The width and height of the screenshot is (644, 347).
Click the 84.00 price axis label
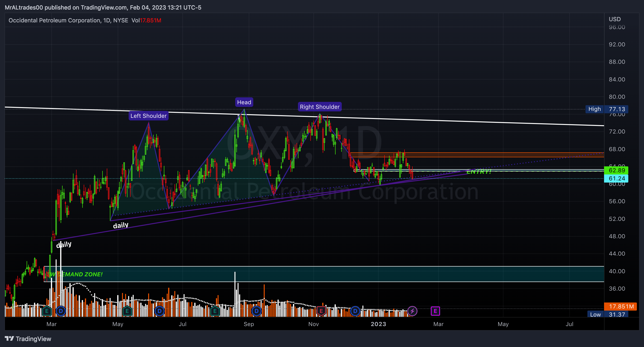pyautogui.click(x=617, y=79)
